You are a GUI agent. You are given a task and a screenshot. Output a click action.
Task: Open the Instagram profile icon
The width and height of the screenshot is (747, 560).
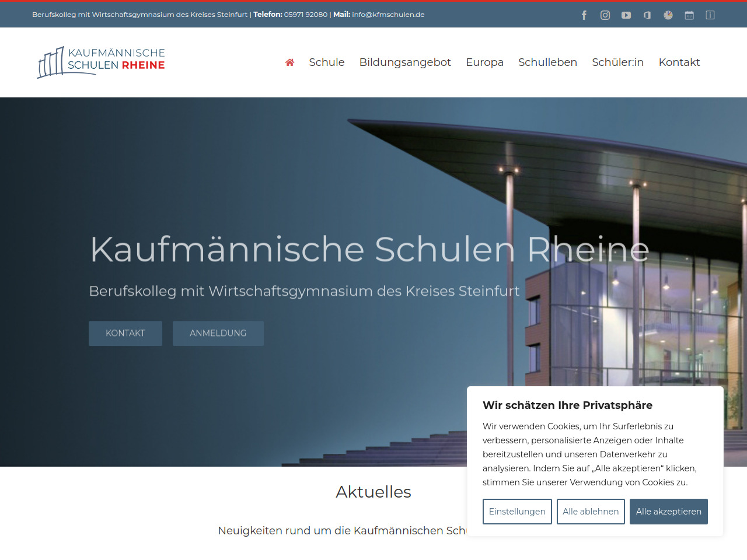[605, 15]
